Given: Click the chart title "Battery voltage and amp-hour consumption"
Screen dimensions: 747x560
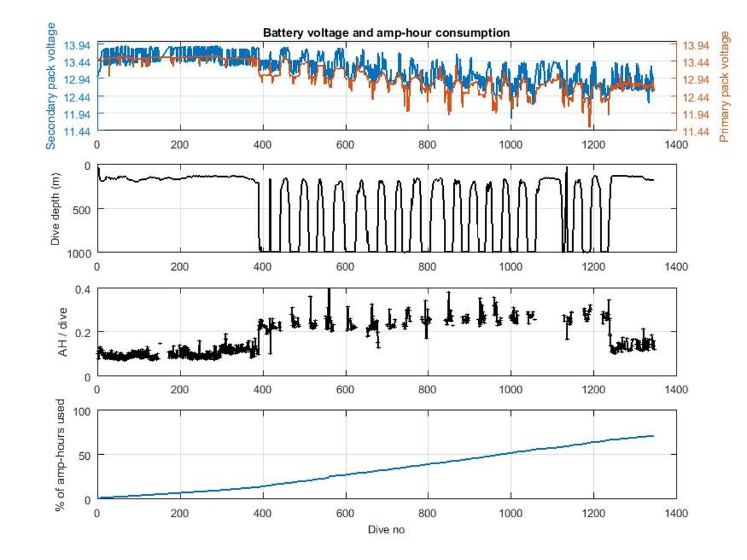Looking at the screenshot, I should 386,32.
